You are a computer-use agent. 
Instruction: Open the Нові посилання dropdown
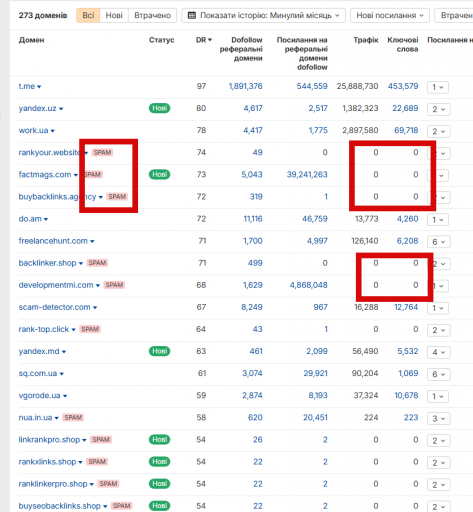pyautogui.click(x=390, y=15)
